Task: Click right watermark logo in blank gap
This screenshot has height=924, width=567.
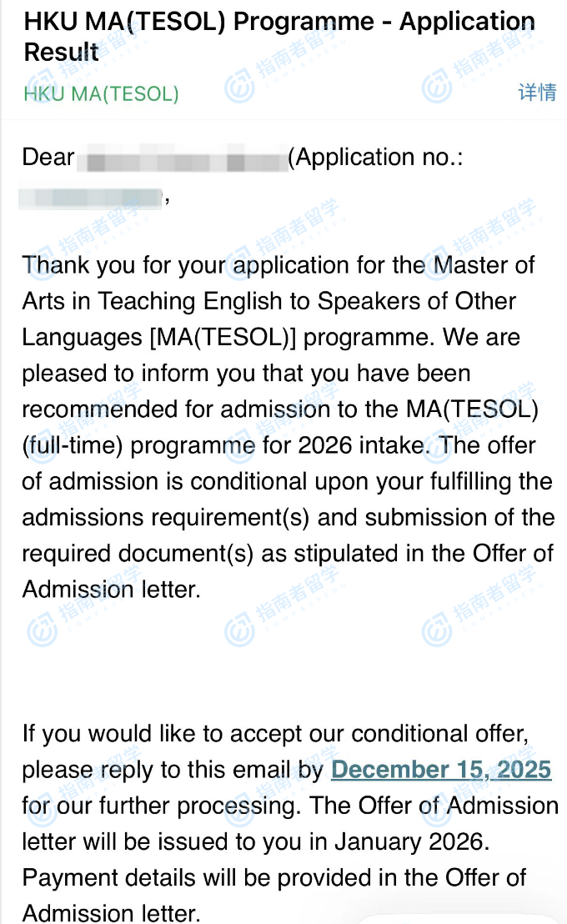Action: tap(436, 631)
